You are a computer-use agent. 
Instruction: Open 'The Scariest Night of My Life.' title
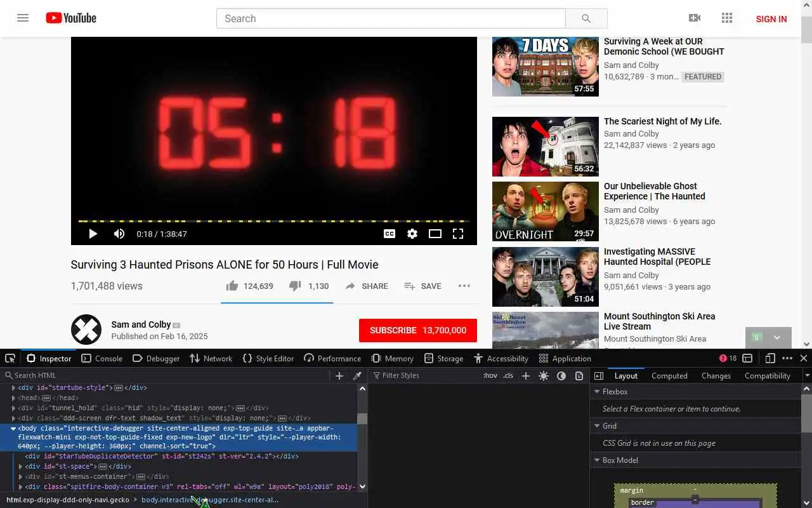663,121
